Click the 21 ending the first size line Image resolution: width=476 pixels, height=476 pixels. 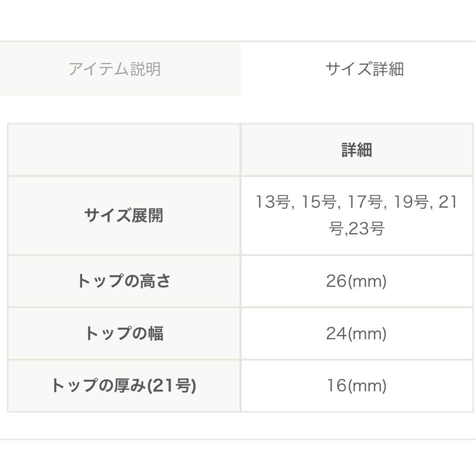(448, 202)
